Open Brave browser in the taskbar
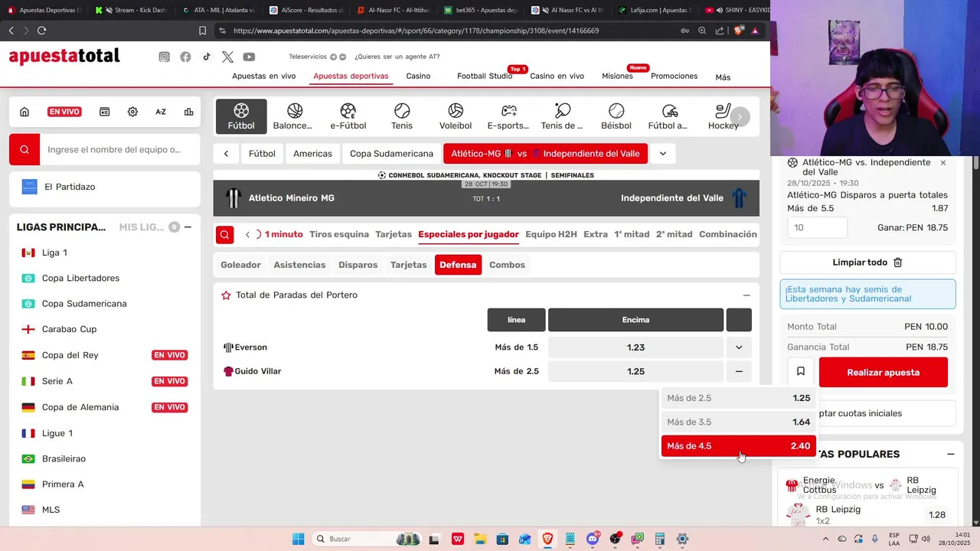This screenshot has width=980, height=551. coord(547,539)
